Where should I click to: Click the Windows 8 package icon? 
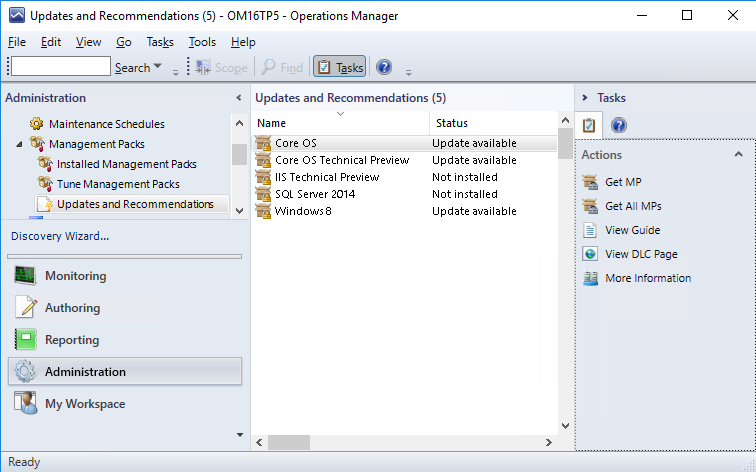(x=263, y=211)
